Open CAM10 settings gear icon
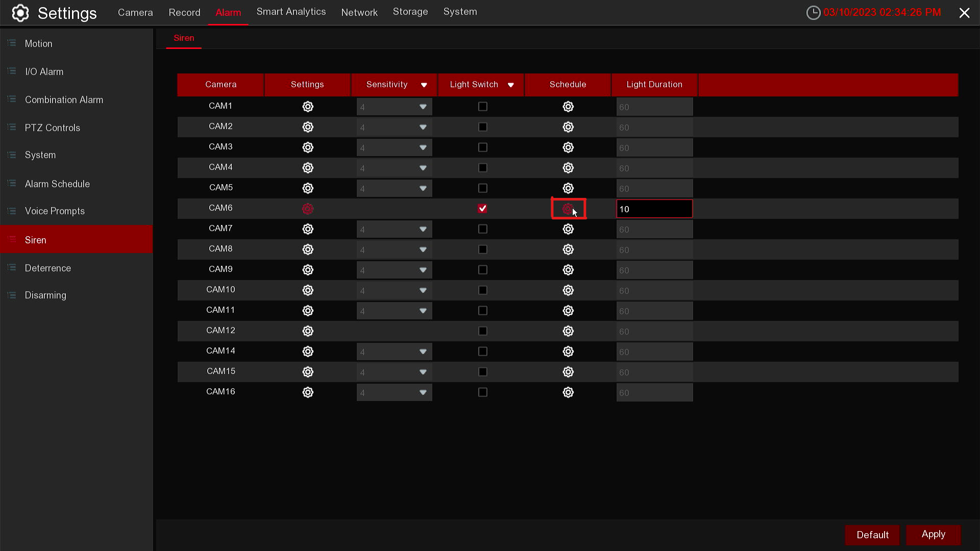980x551 pixels. click(x=307, y=290)
